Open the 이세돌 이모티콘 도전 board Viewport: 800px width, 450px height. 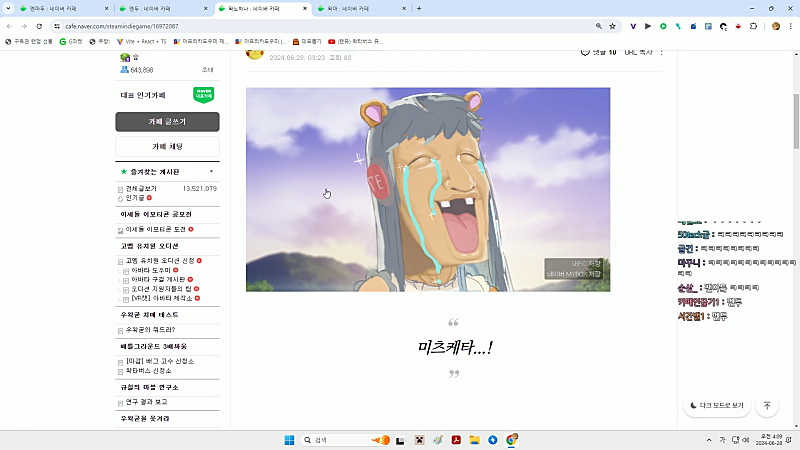(x=156, y=230)
